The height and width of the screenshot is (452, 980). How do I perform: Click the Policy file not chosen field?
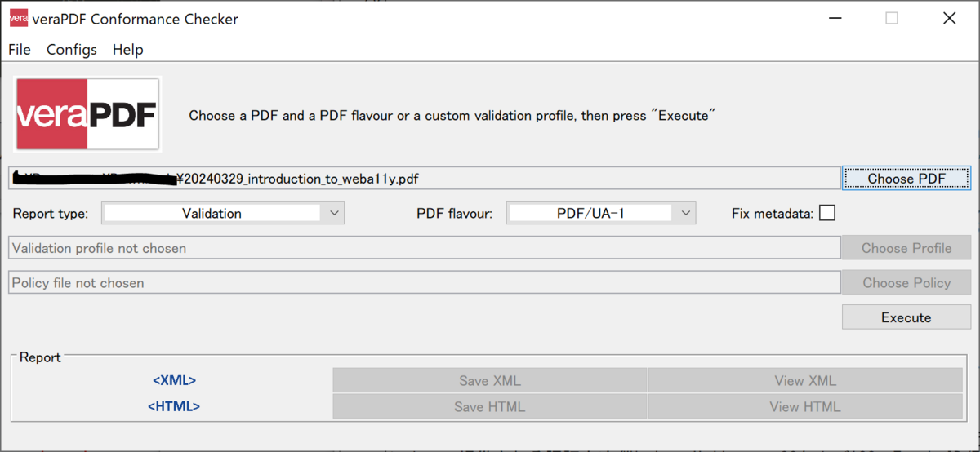pos(425,283)
